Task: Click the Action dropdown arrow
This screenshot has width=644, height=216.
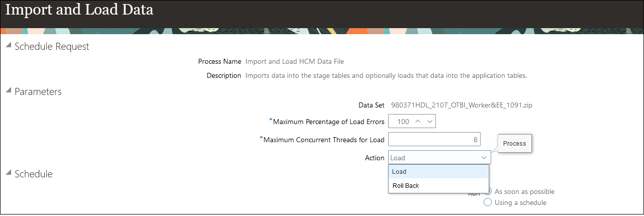Action: pyautogui.click(x=484, y=158)
